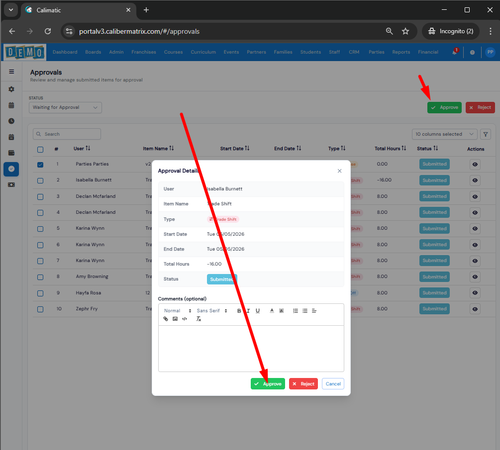Sort the table by Status column
The image size is (500, 450).
click(427, 148)
